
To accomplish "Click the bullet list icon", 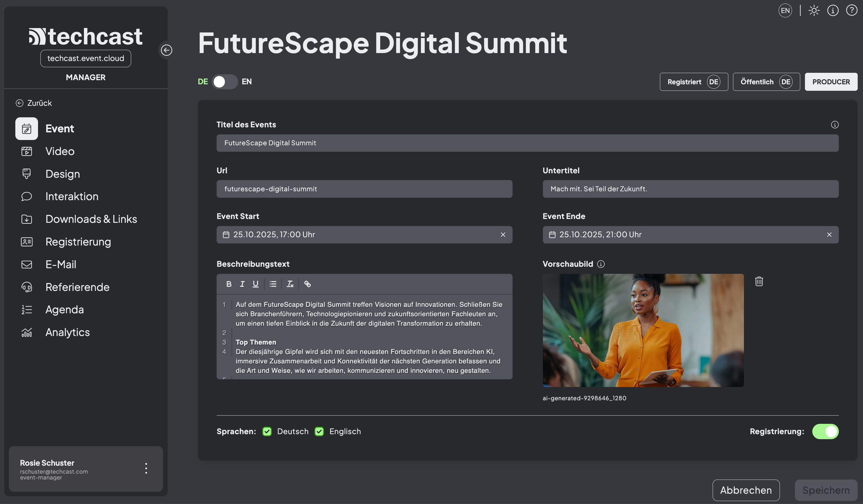I will tap(273, 284).
